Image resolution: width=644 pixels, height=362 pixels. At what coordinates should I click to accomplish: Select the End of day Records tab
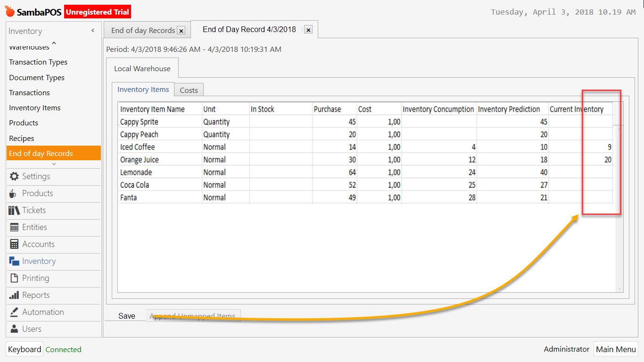click(x=143, y=31)
